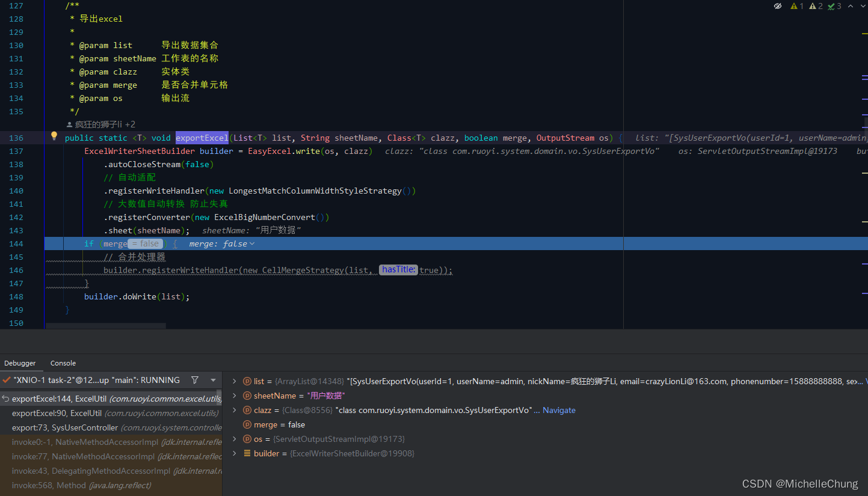The image size is (868, 496).
Task: Click EasyExcel on line 137
Action: pos(269,151)
